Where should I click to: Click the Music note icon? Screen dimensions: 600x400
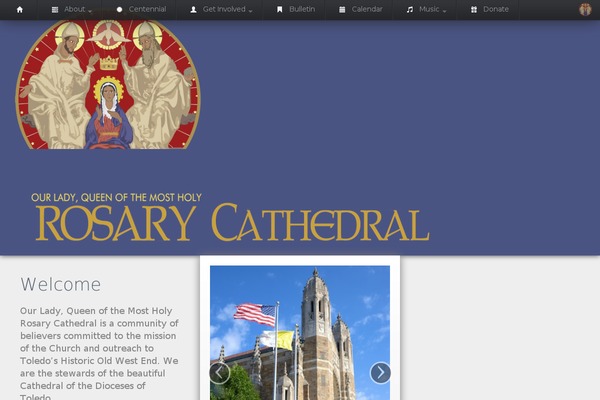pos(410,10)
